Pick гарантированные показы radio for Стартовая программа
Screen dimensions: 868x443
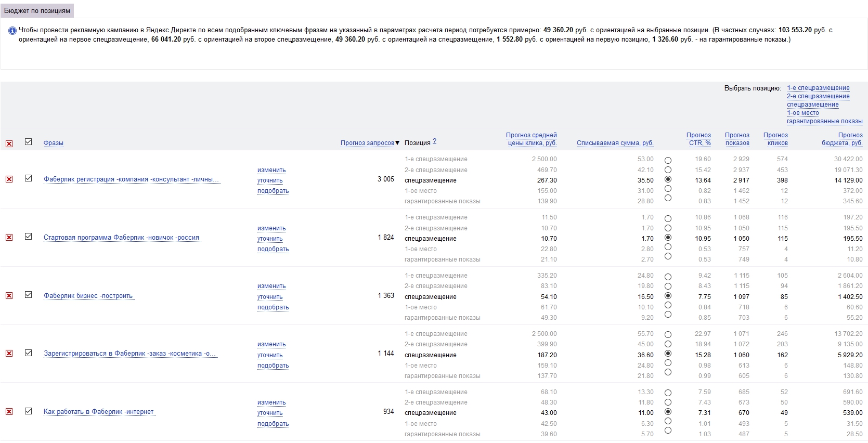[x=668, y=256]
